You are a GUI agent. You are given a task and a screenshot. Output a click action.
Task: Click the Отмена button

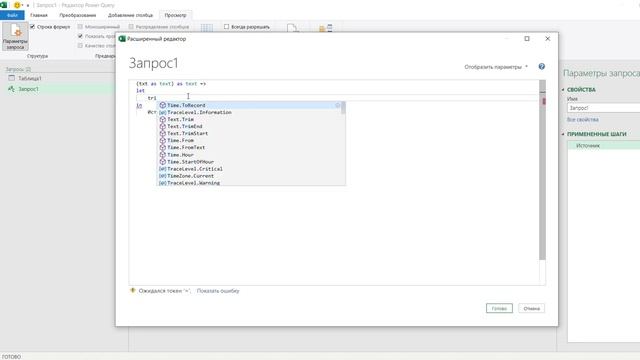[x=531, y=308]
